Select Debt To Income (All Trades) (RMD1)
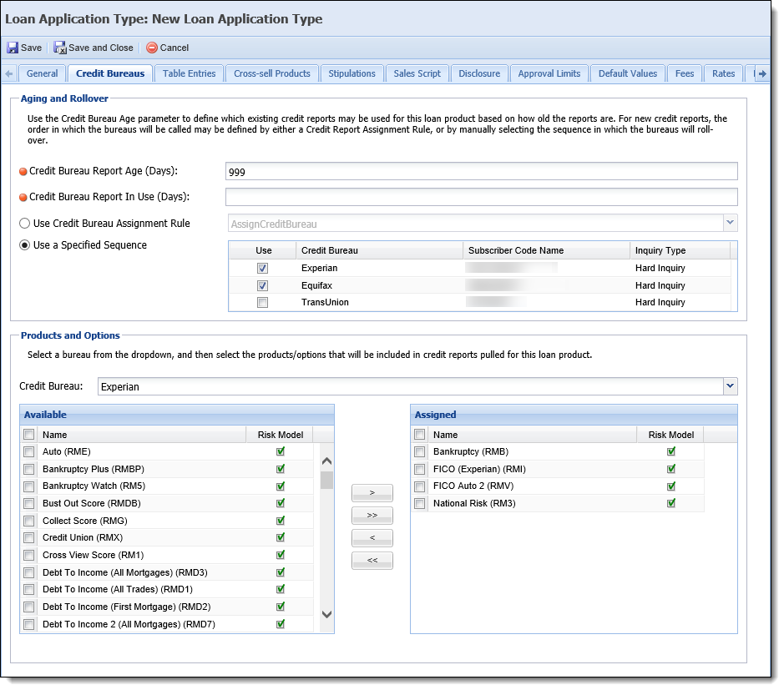This screenshot has width=784, height=690. [x=118, y=590]
